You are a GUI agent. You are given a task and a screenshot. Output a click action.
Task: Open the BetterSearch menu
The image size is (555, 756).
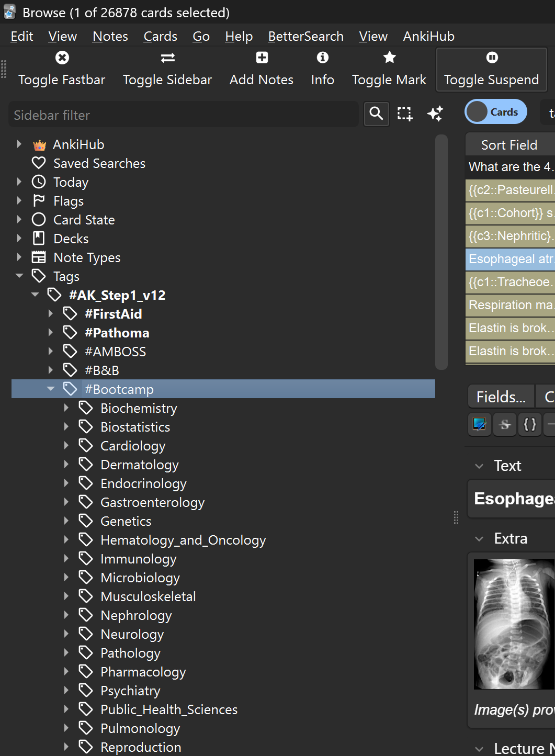coord(305,36)
